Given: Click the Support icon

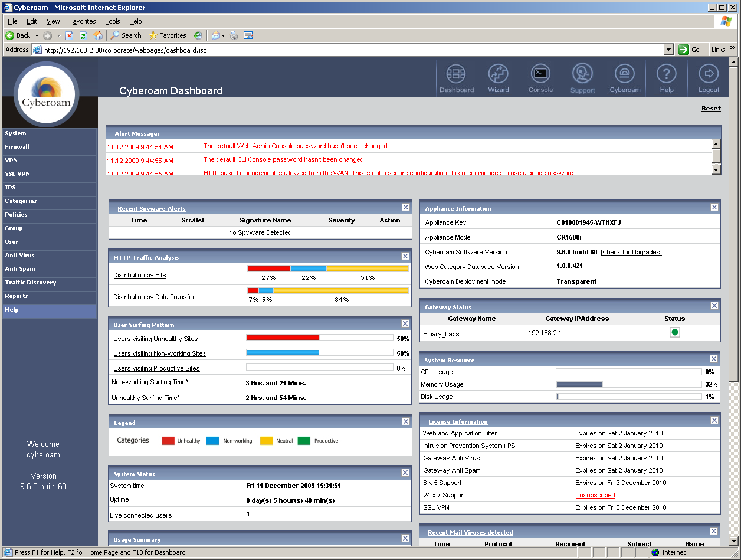Looking at the screenshot, I should [582, 78].
